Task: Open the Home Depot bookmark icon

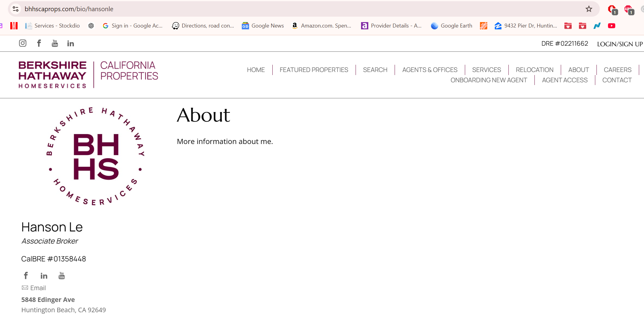Action: pyautogui.click(x=483, y=26)
